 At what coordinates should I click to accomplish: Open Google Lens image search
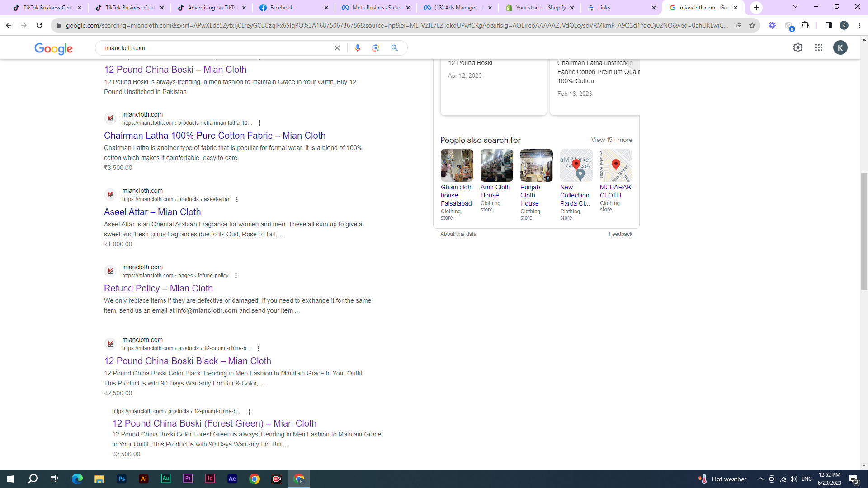(375, 48)
